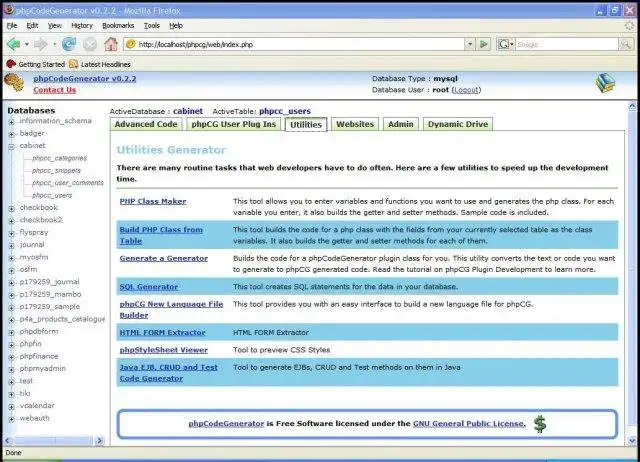Select the phpcc_users table in tree
Image resolution: width=640 pixels, height=462 pixels.
click(52, 195)
